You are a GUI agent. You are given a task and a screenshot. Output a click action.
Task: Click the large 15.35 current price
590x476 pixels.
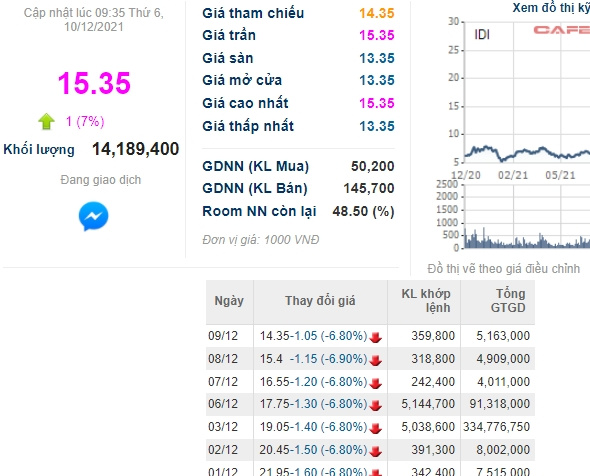[x=94, y=83]
